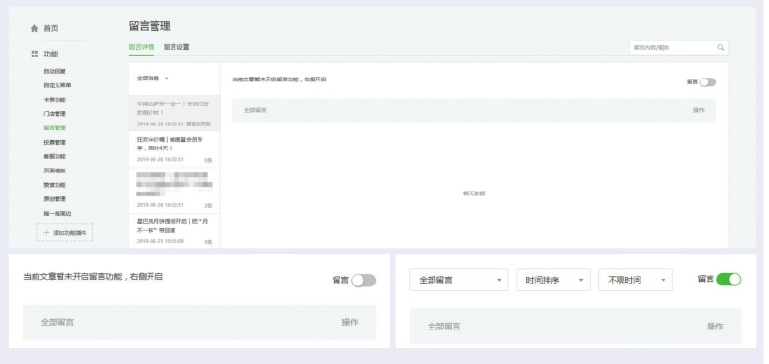Click 全部留言 header below the 时间排序 dropdown

[444, 326]
